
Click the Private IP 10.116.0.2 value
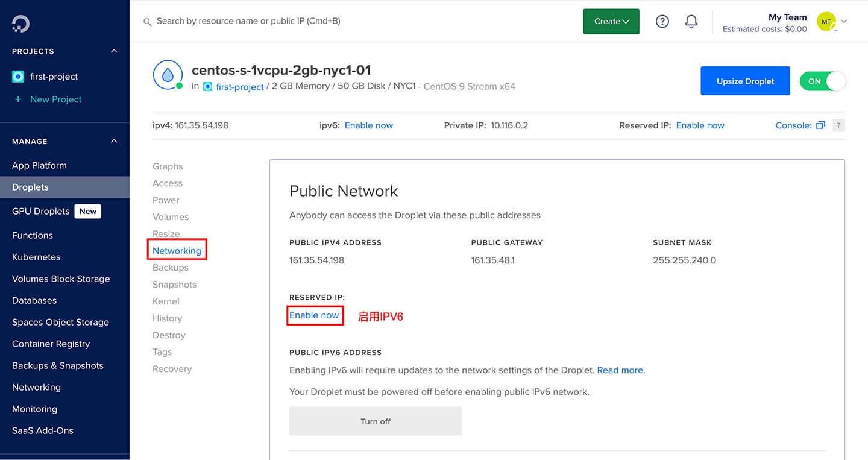click(x=509, y=125)
